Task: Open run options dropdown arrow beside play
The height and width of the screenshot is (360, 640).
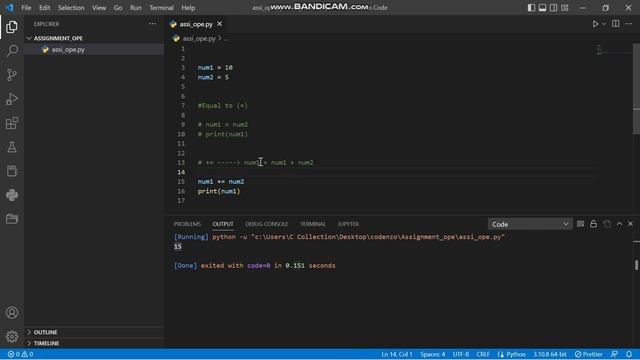Action: (604, 24)
